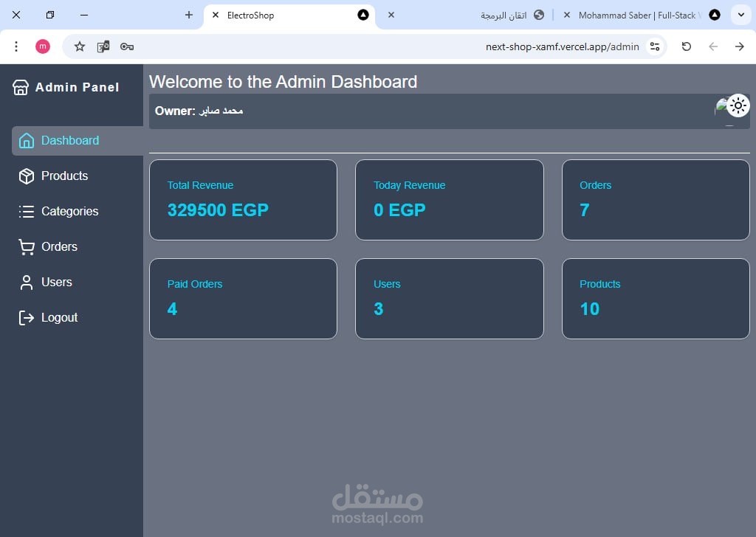756x537 pixels.
Task: Open a new tab with plus button
Action: coord(189,15)
